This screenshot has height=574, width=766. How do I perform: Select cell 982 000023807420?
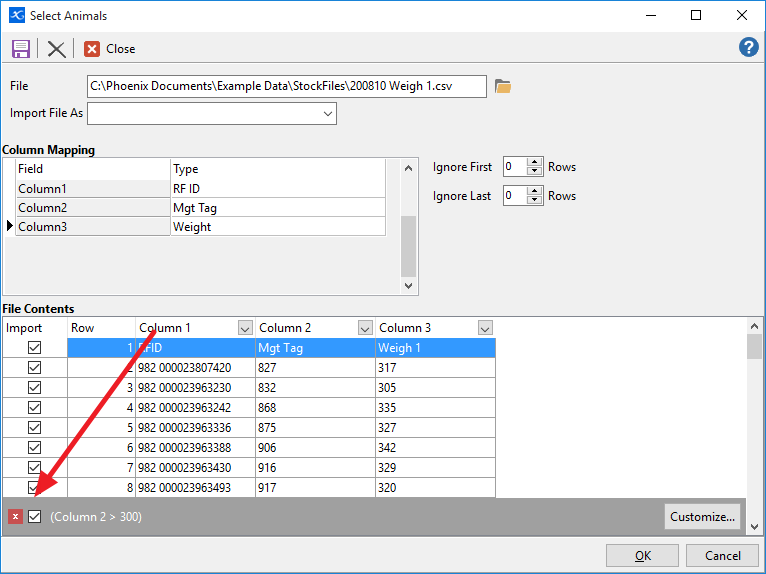click(195, 368)
